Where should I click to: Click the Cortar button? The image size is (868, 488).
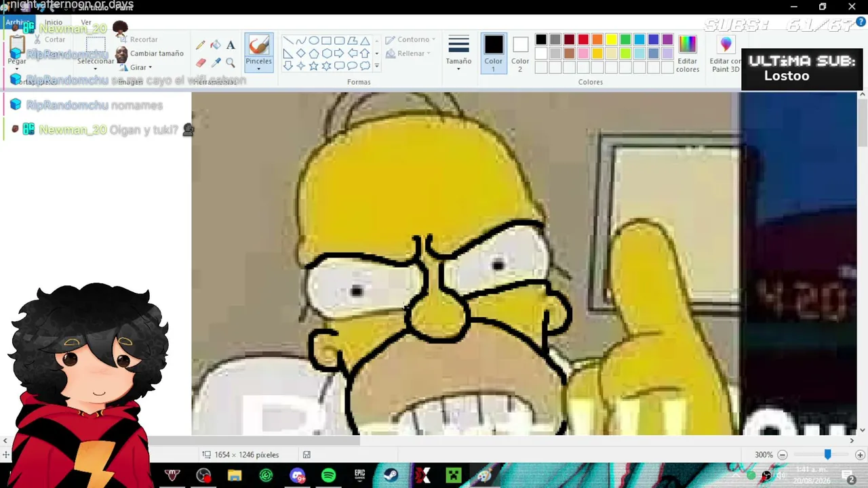(49, 40)
